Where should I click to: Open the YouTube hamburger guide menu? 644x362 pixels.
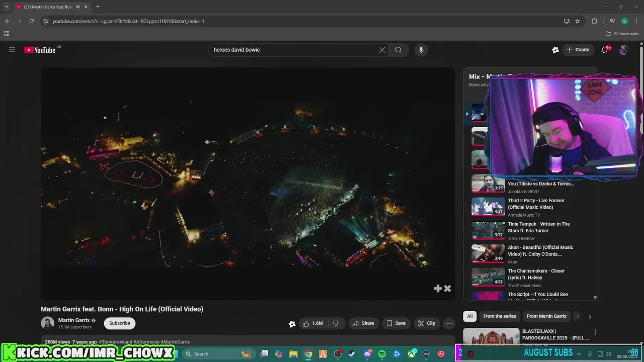coord(12,50)
